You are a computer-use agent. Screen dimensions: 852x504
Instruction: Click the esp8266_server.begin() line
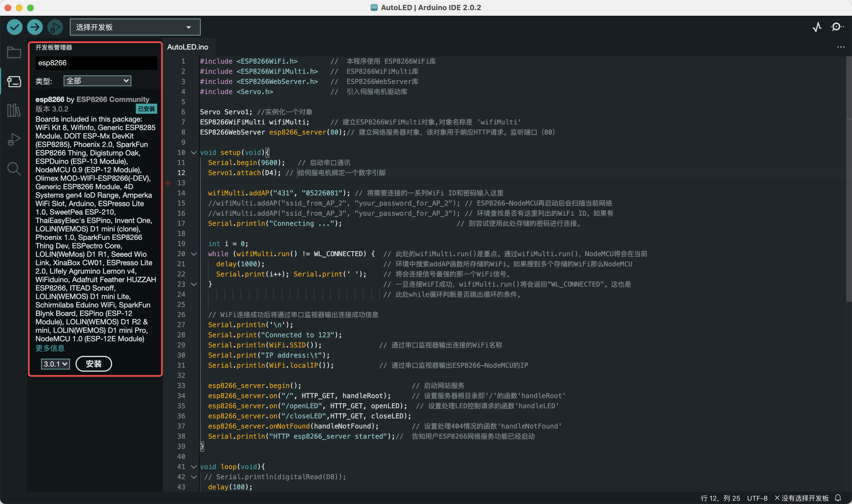(254, 386)
